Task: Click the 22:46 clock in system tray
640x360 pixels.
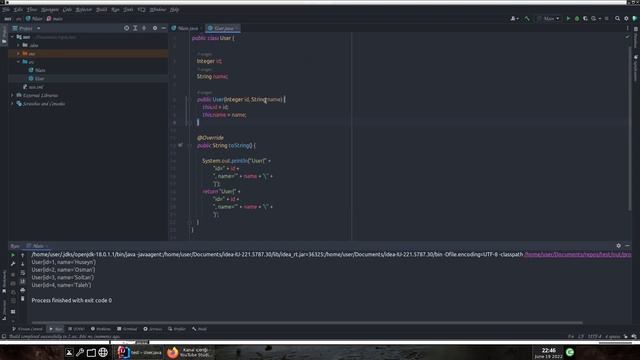Action: point(549,350)
